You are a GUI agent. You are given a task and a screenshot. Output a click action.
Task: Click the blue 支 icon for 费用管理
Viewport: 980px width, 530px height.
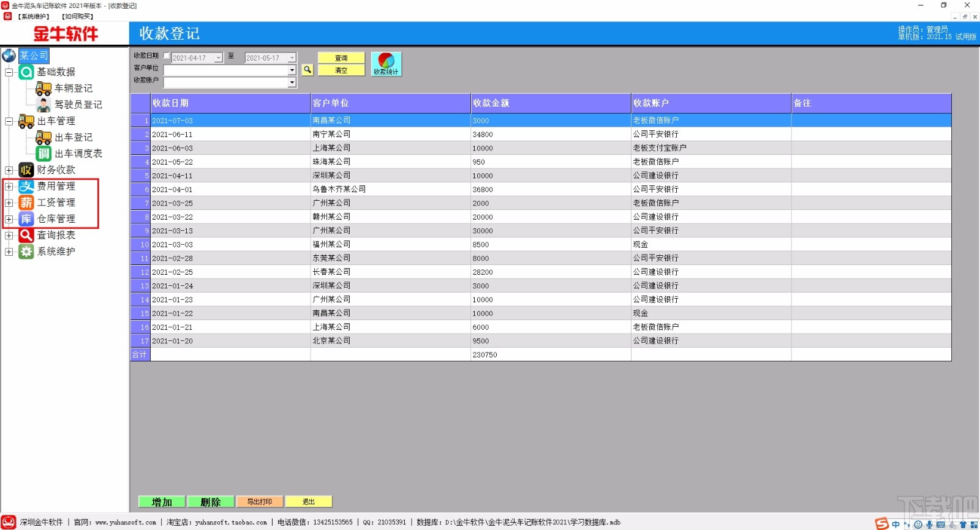coord(26,187)
